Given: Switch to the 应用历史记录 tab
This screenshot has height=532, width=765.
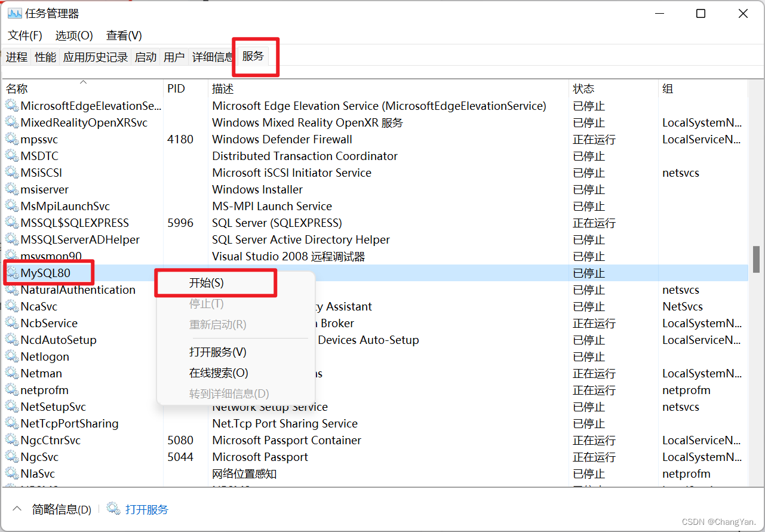Looking at the screenshot, I should pyautogui.click(x=96, y=57).
